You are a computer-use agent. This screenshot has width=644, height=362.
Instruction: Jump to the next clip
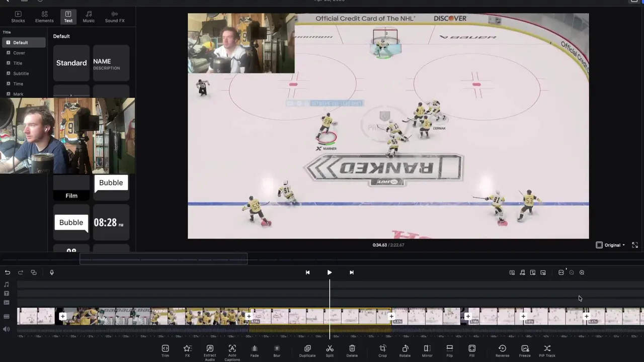pos(352,273)
